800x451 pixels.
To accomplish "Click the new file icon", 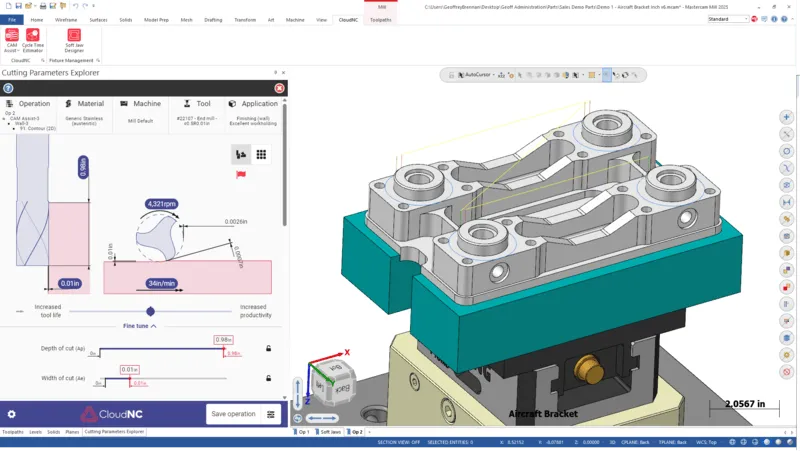I will [x=8, y=6].
